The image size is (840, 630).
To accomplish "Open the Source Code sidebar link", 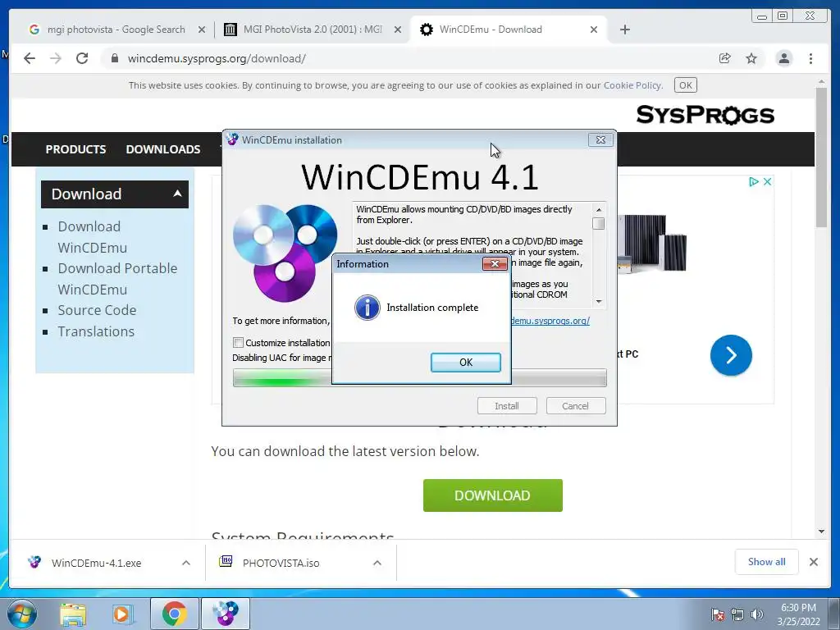I will click(97, 310).
